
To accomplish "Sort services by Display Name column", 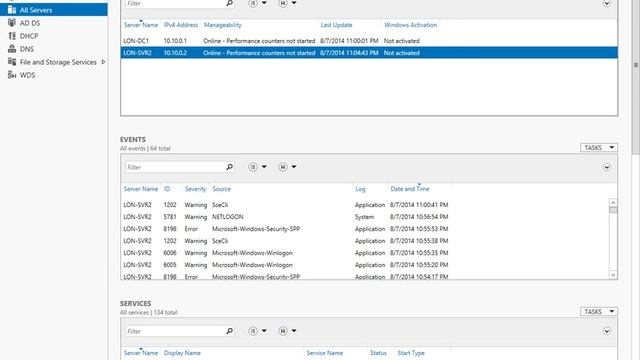I will click(x=182, y=353).
